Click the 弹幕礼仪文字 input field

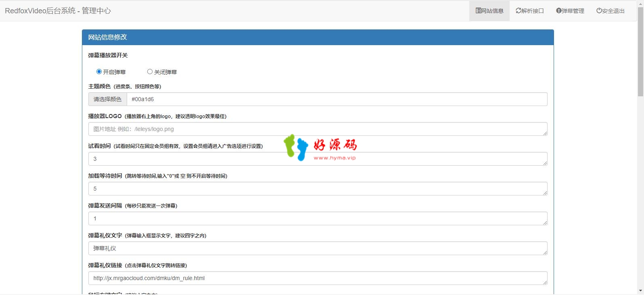click(x=318, y=248)
